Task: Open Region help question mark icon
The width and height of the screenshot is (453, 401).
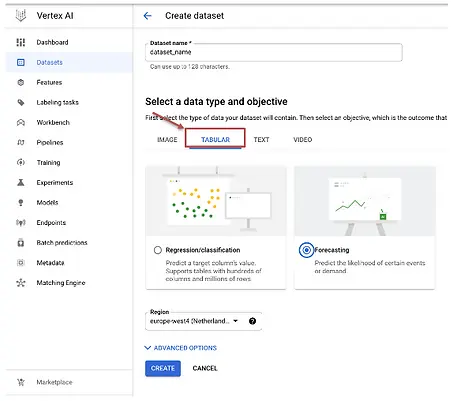Action: click(x=252, y=321)
